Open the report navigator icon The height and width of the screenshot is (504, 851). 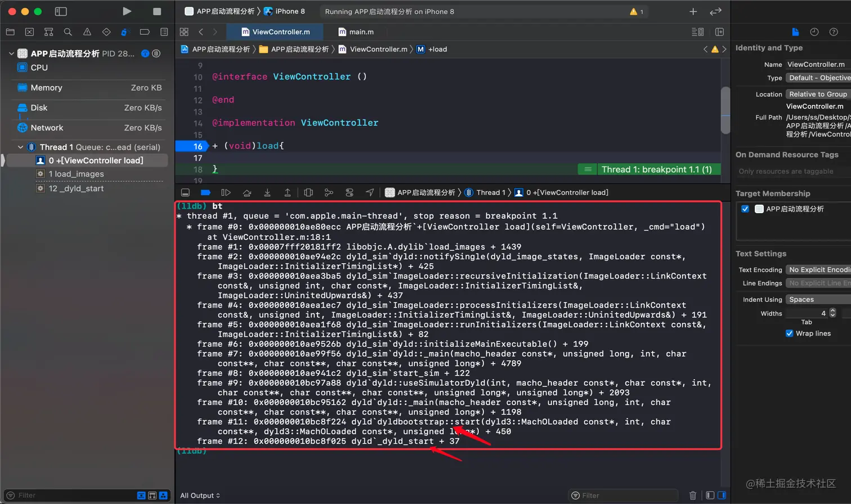pos(164,32)
